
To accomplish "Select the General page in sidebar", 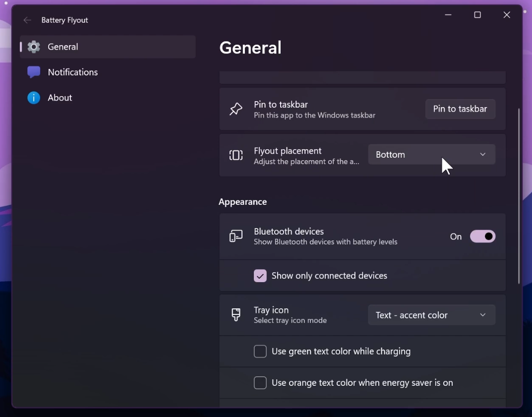I will (x=63, y=47).
